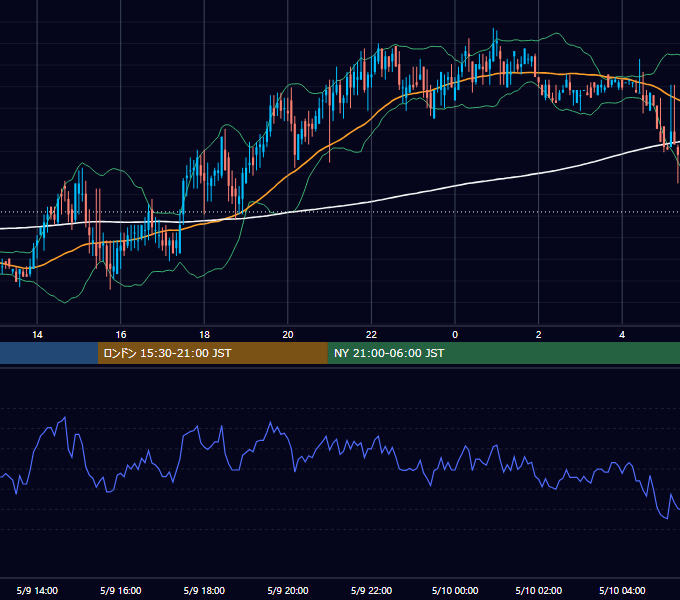Click the 2 hour label on price chart axis

(539, 335)
